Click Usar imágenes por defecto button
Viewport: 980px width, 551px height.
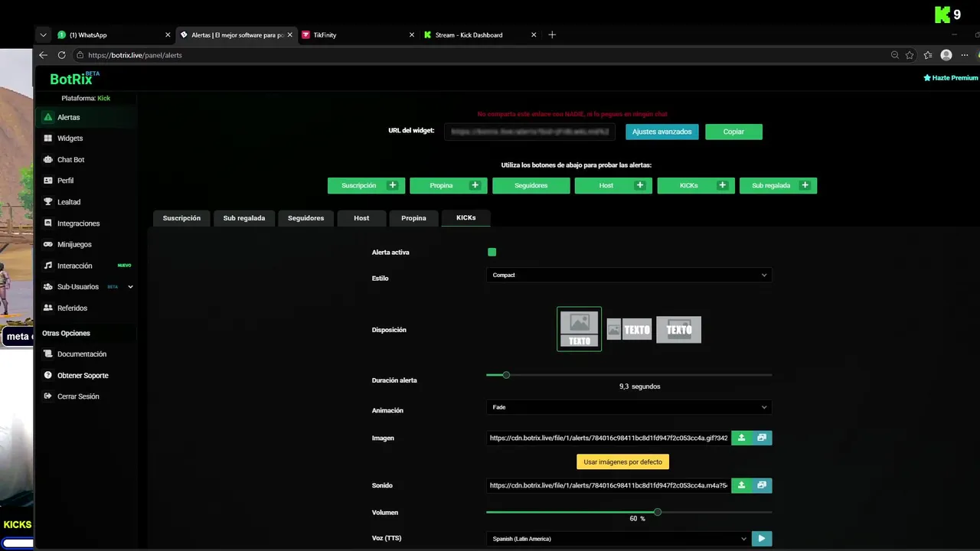coord(623,462)
